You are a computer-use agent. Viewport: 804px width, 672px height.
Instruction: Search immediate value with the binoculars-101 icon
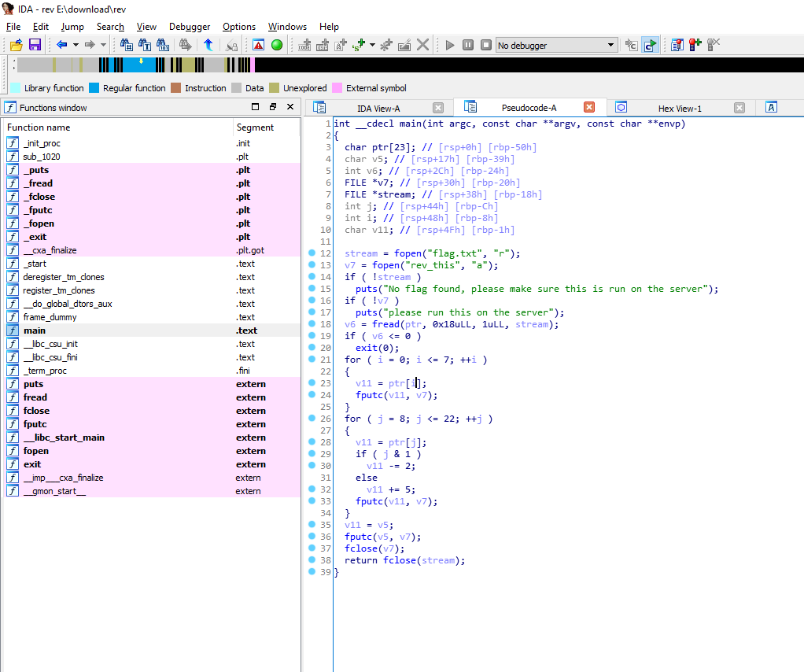point(162,45)
